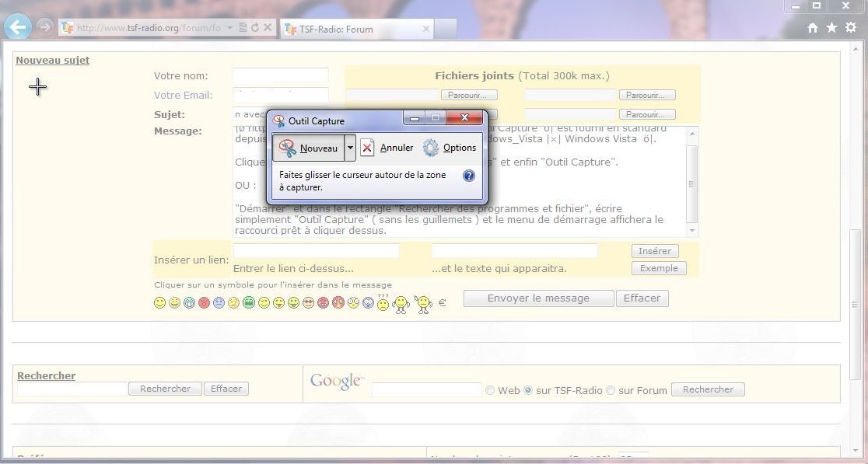Screen dimensions: 868x464
Task: Insert the teal toothy-grin emoticon
Action: click(x=189, y=302)
